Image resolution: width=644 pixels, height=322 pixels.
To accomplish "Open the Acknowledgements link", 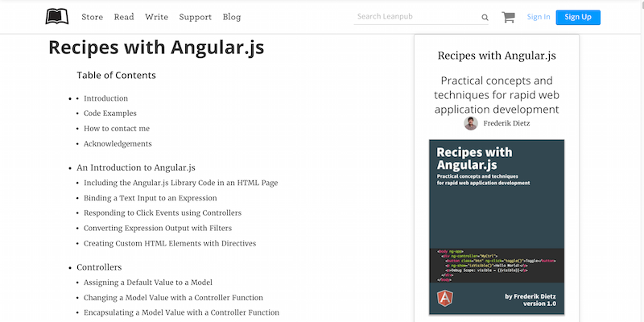I will 118,144.
